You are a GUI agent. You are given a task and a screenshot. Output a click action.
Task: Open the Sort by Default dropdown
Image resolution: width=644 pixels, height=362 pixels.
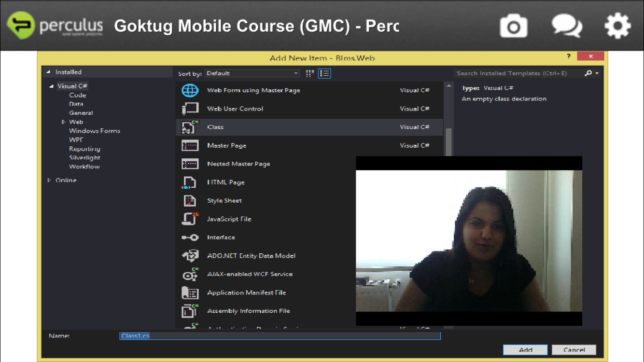click(252, 73)
